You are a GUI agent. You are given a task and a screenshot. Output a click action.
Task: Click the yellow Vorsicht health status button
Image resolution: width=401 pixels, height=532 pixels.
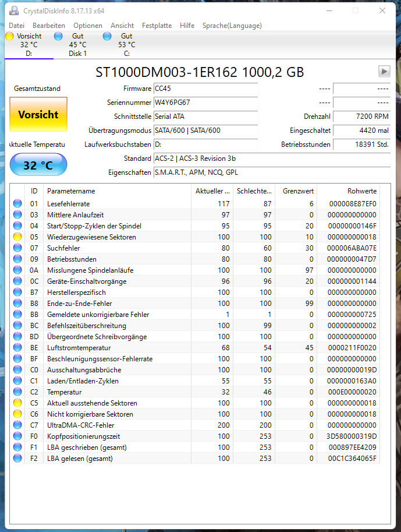pyautogui.click(x=38, y=114)
